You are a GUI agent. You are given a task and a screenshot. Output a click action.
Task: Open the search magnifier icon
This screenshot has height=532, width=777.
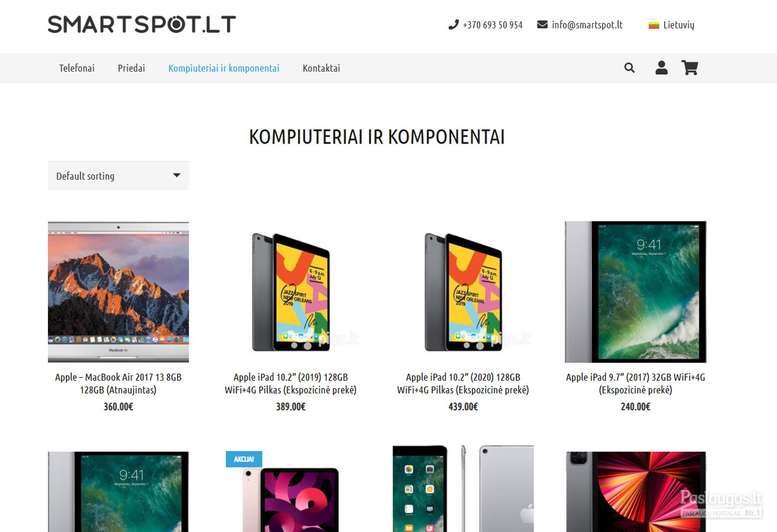[629, 68]
